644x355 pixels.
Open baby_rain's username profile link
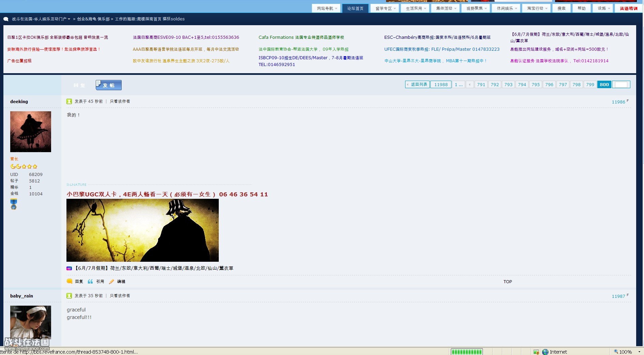[21, 296]
